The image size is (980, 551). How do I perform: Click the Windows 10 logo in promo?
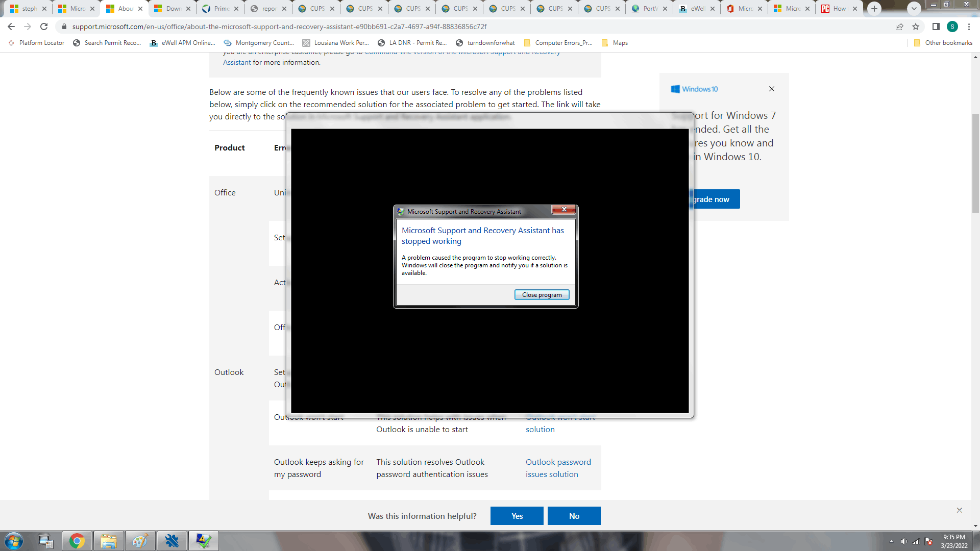(x=694, y=89)
